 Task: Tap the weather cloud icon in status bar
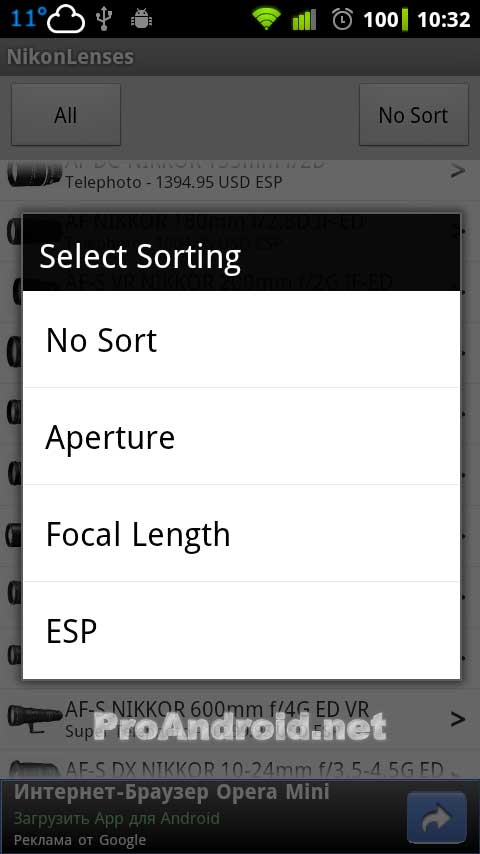(x=65, y=21)
